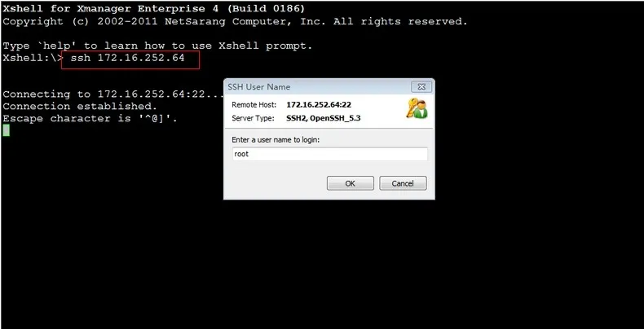Click the 'Type help to learn' line

tap(157, 46)
